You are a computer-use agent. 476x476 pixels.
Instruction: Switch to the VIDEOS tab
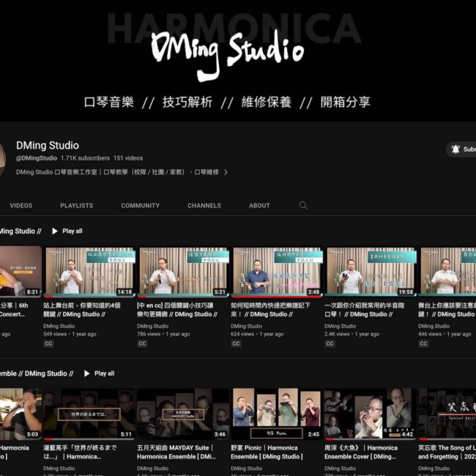click(x=21, y=206)
